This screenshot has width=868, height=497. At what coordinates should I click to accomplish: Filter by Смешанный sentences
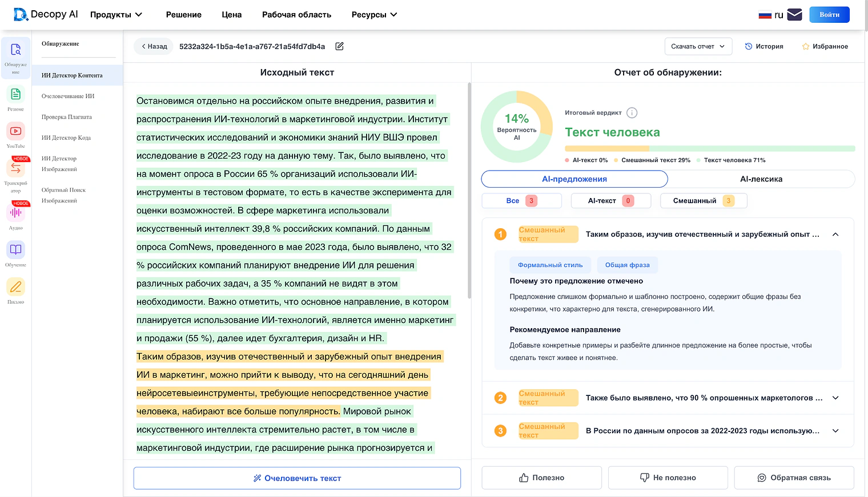pyautogui.click(x=704, y=200)
